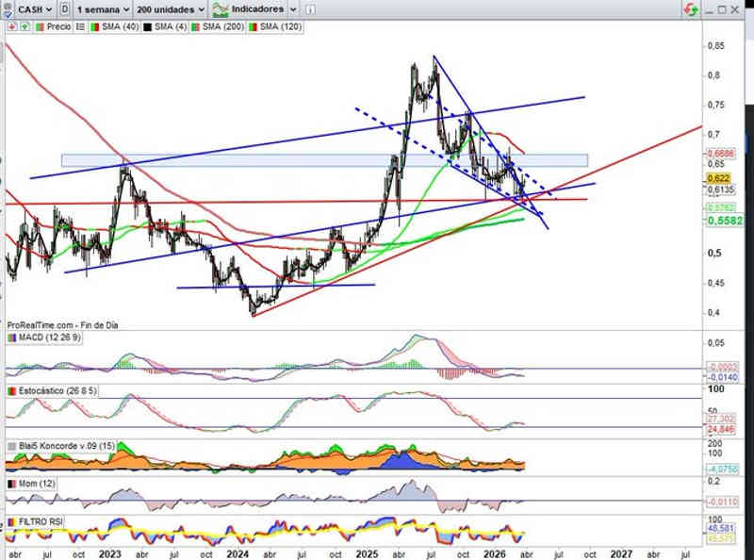
Task: Click the MACD (12 26 9) panel icon
Action: (x=11, y=338)
